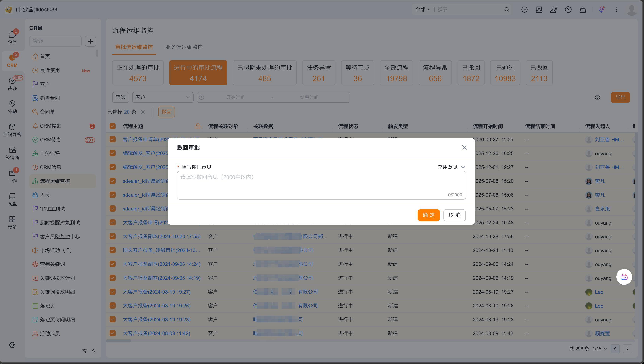This screenshot has height=364, width=644.
Task: Toggle the select-all header checkbox
Action: tap(113, 126)
